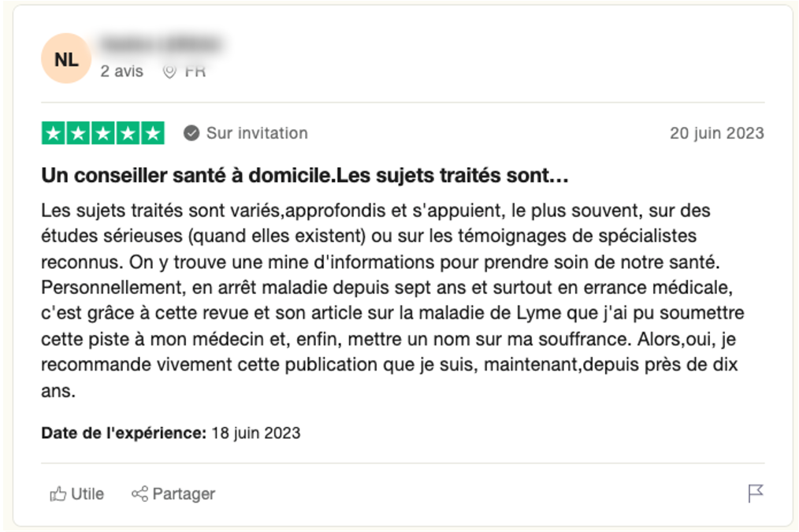The width and height of the screenshot is (799, 532).
Task: Click the "Partager" label
Action: 184,494
